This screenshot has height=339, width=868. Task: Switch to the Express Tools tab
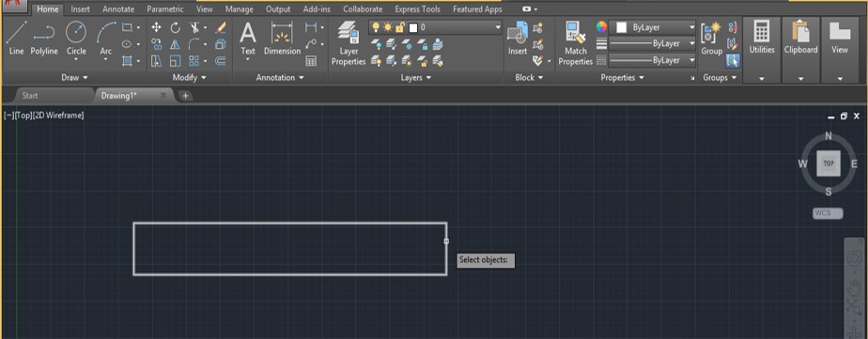(417, 9)
